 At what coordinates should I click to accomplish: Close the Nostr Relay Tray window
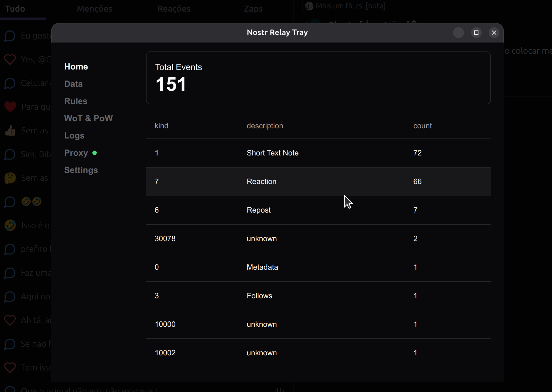point(494,33)
